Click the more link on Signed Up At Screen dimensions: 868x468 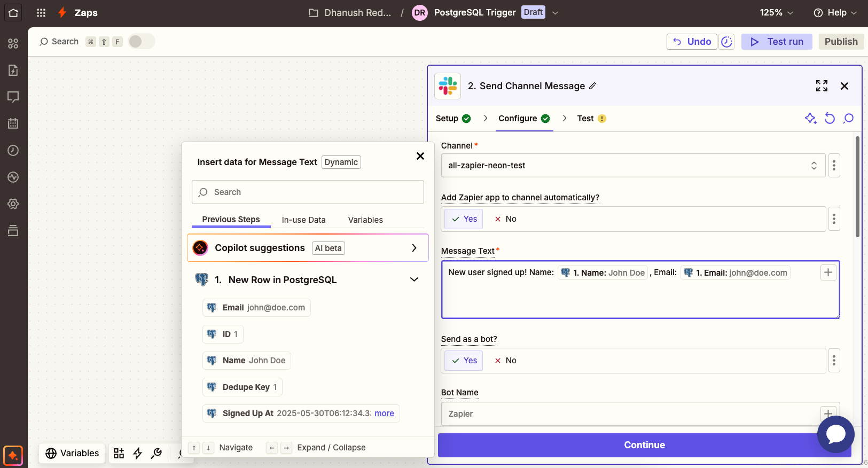(384, 414)
